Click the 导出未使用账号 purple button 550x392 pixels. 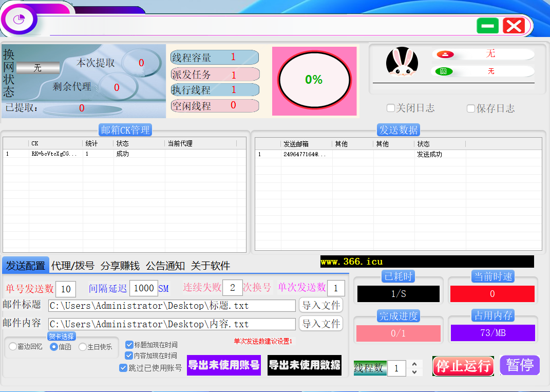[223, 365]
